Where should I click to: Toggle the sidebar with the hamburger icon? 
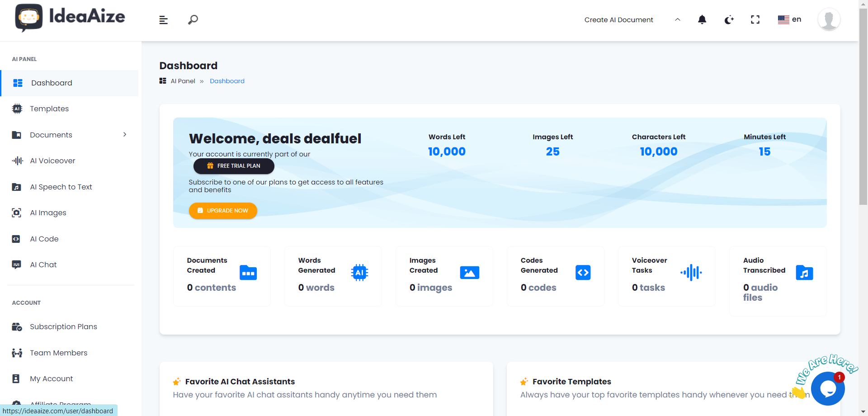pos(163,19)
